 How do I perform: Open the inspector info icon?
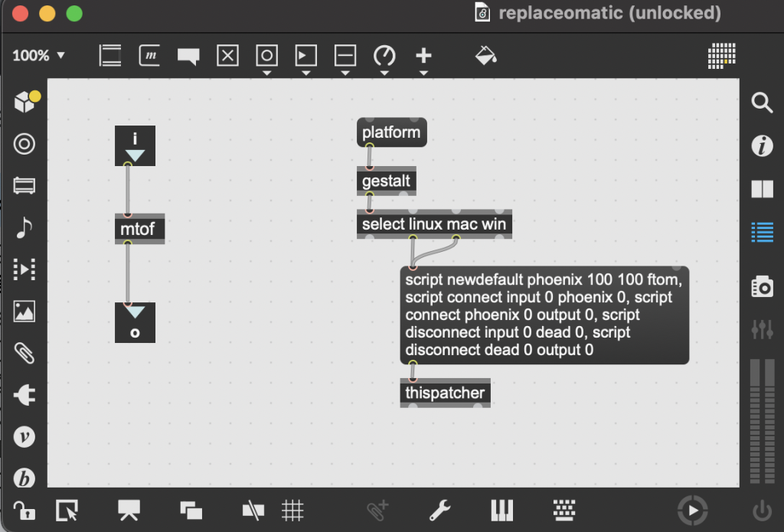click(x=762, y=145)
